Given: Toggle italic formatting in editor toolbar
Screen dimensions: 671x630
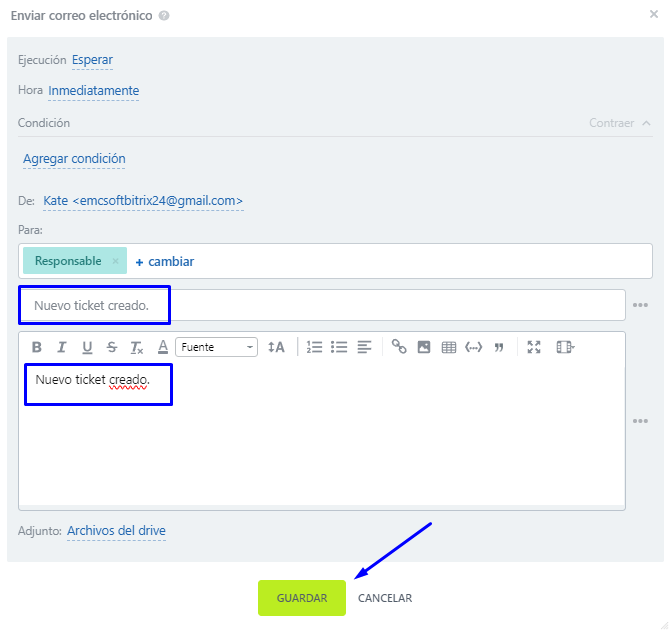Looking at the screenshot, I should (61, 347).
